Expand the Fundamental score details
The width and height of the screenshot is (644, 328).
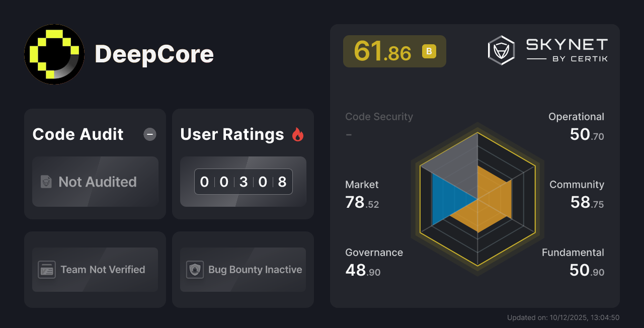573,262
